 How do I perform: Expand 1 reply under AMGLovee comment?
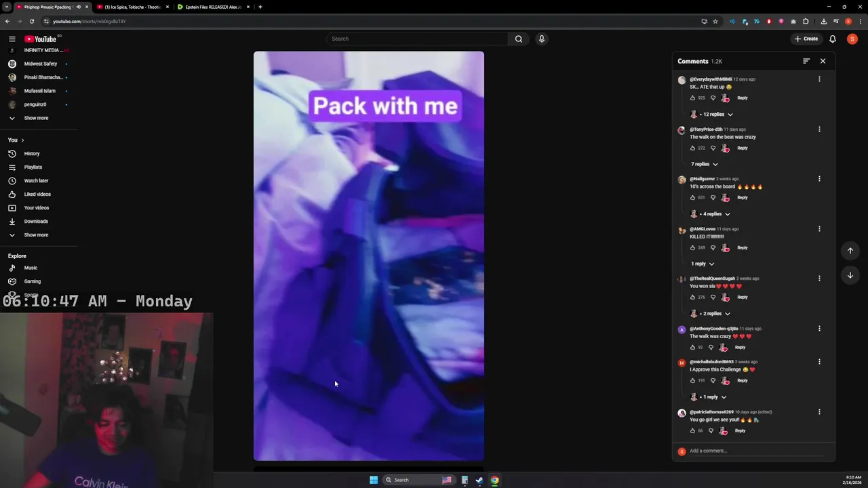[x=703, y=264]
